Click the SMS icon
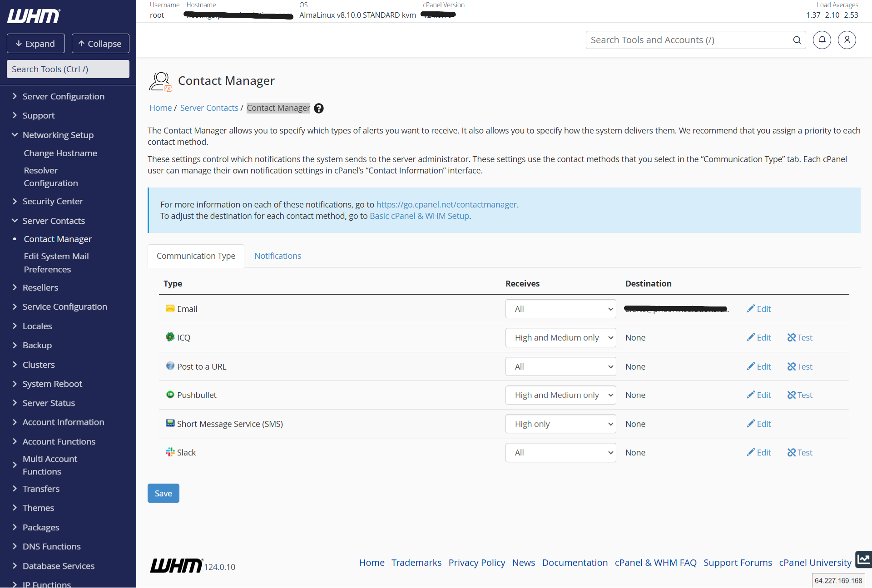The image size is (872, 588). [x=170, y=423]
